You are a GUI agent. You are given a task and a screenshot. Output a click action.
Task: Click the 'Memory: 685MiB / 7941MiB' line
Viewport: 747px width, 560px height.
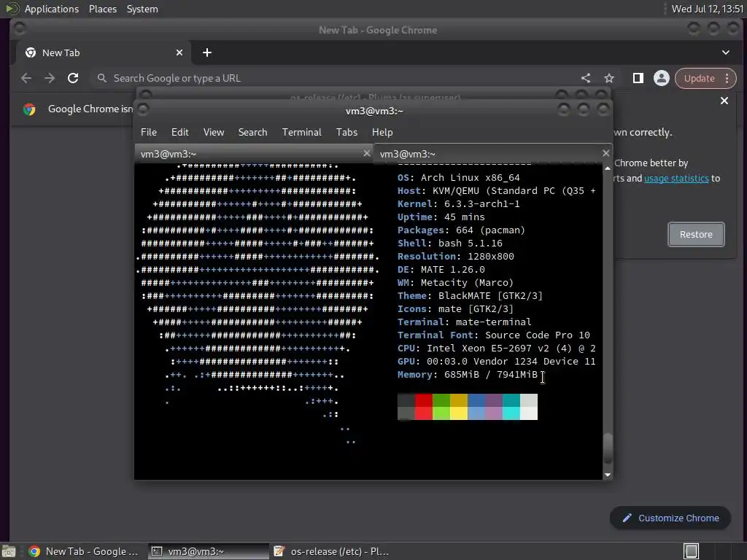[468, 375]
